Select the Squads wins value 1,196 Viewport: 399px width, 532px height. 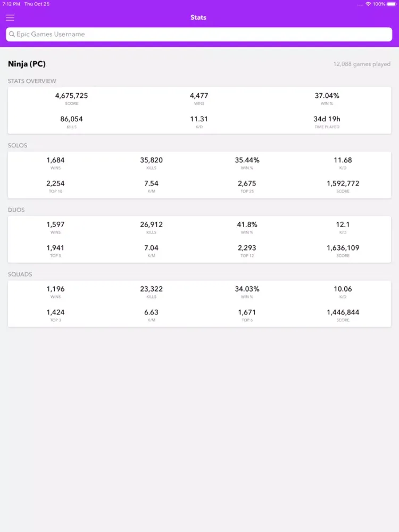coord(56,289)
